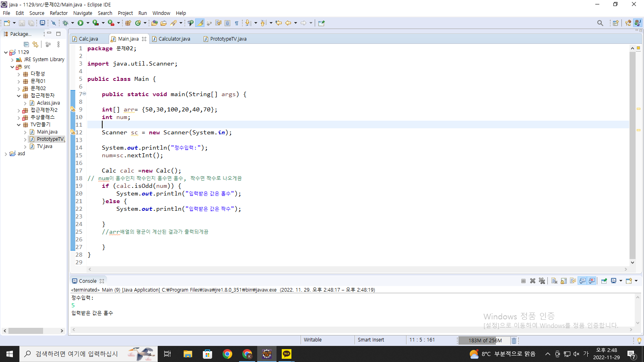Click the heap status memory bar
The image size is (644, 362).
485,340
